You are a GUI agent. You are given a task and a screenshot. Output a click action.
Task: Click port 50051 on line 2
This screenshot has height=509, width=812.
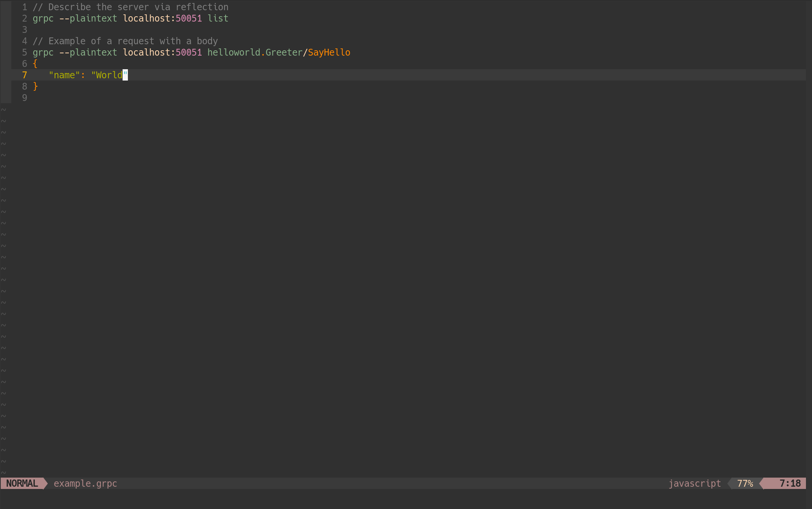[x=188, y=19]
